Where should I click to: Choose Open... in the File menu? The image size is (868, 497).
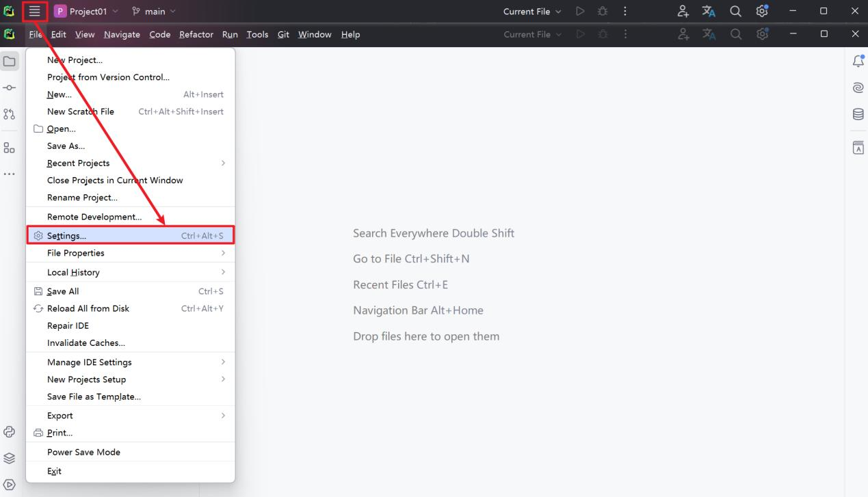[130, 129]
